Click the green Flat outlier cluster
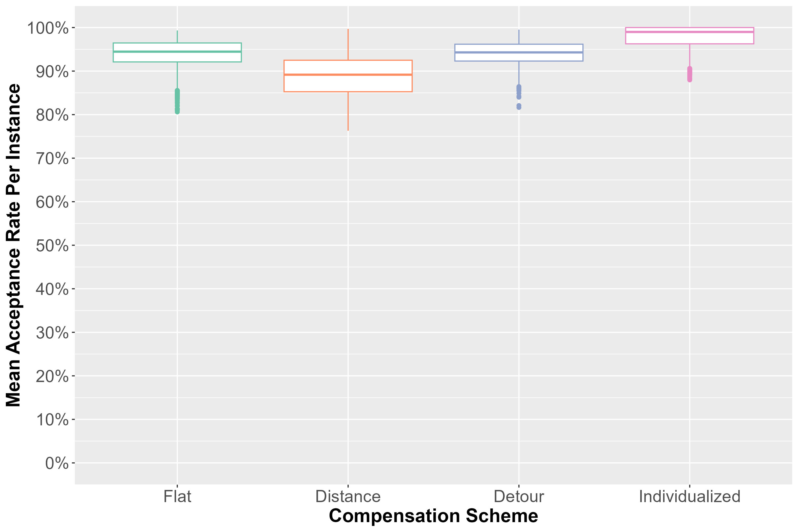 click(x=177, y=101)
